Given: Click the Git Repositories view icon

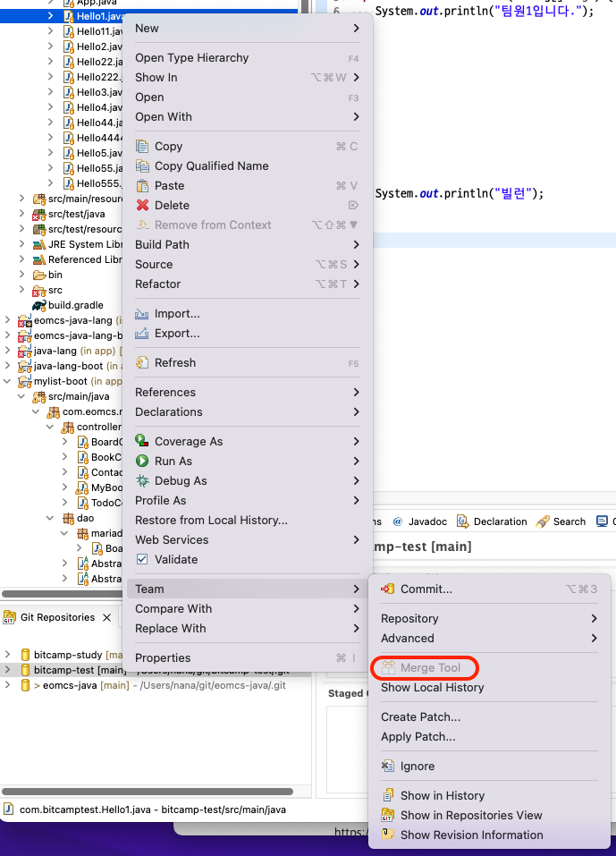Looking at the screenshot, I should click(x=9, y=617).
